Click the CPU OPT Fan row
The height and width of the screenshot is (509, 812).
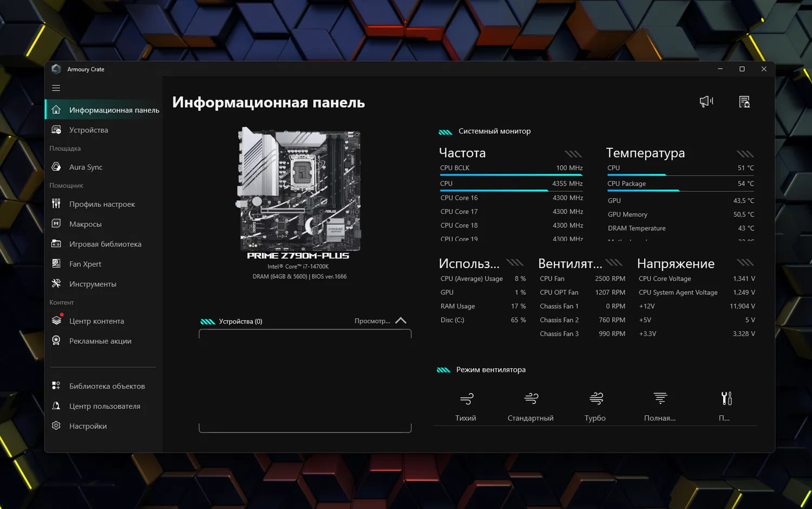(x=582, y=292)
